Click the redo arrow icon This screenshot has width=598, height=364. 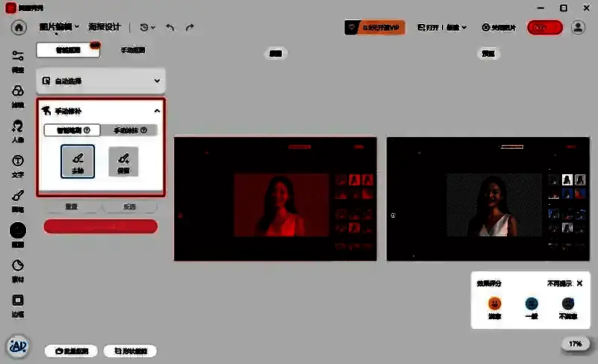click(x=190, y=27)
